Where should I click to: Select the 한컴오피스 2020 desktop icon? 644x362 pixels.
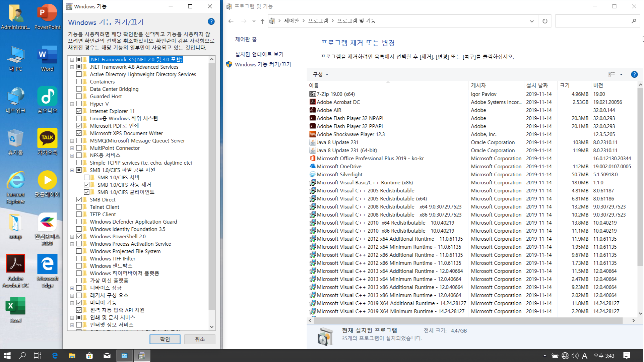pyautogui.click(x=47, y=229)
